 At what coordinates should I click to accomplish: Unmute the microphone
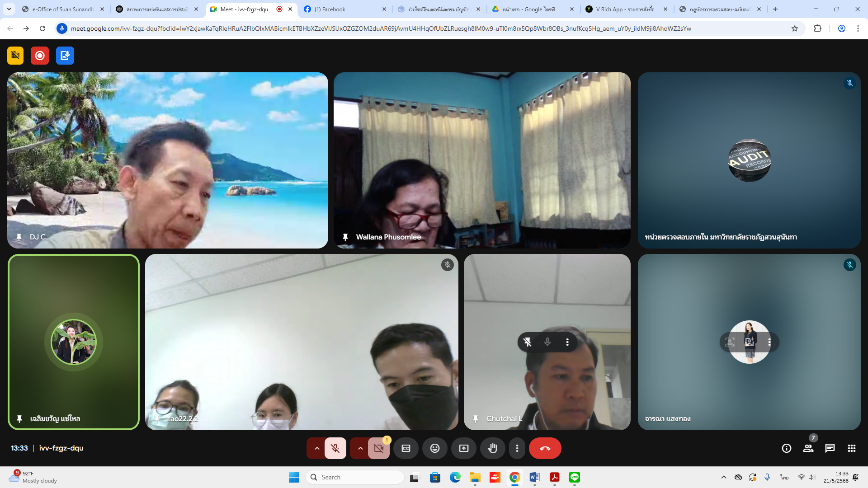point(335,448)
